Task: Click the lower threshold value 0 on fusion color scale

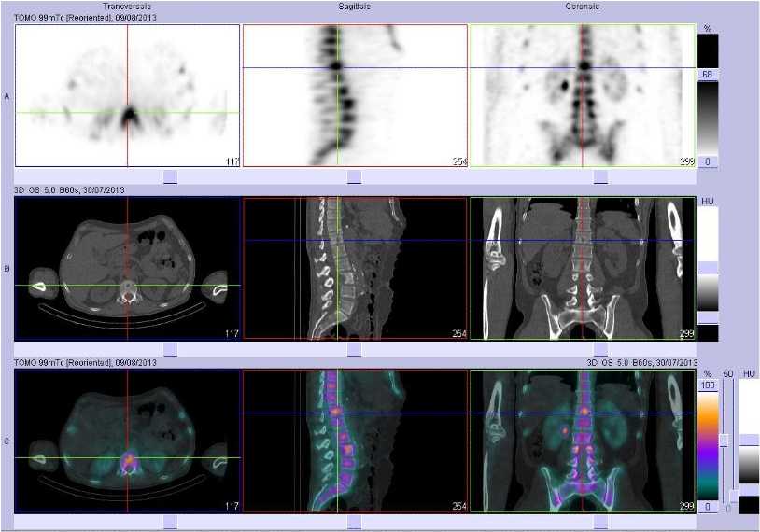Action: click(x=708, y=507)
